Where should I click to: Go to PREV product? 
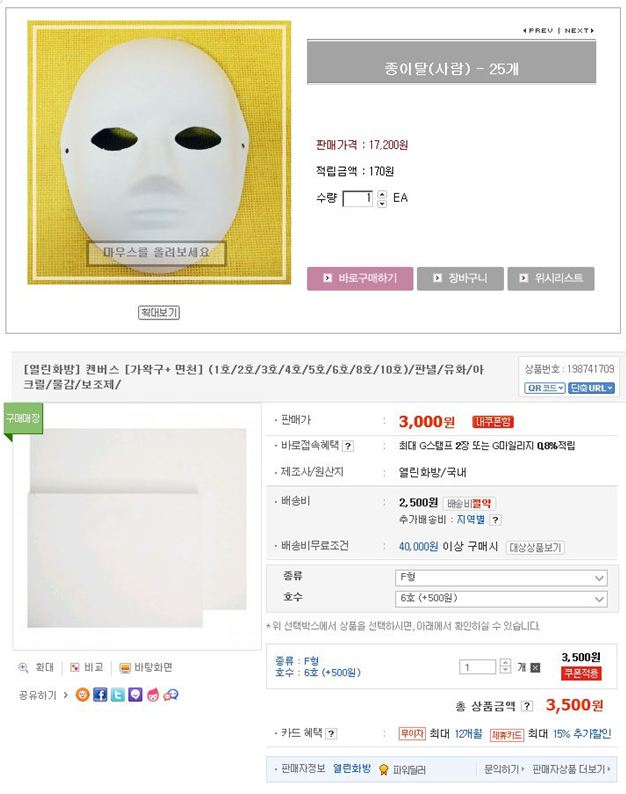538,30
